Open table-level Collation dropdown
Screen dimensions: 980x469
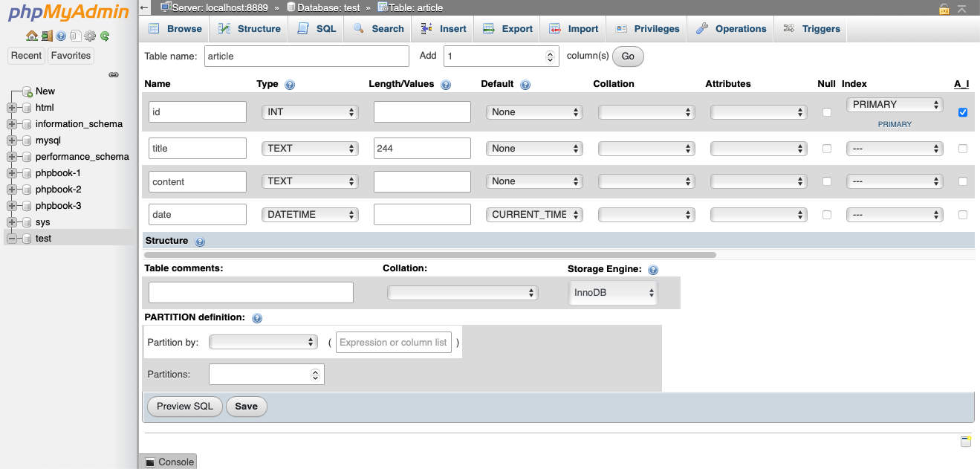(462, 293)
